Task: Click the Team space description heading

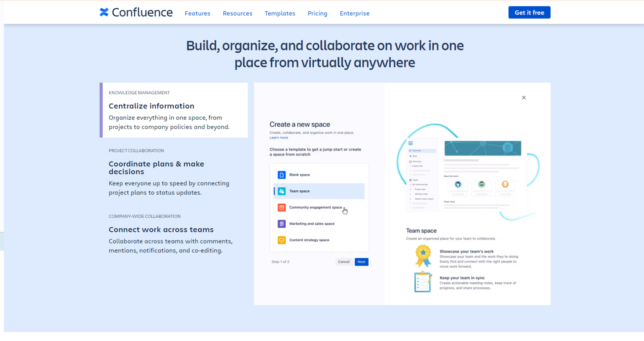Action: click(x=421, y=231)
